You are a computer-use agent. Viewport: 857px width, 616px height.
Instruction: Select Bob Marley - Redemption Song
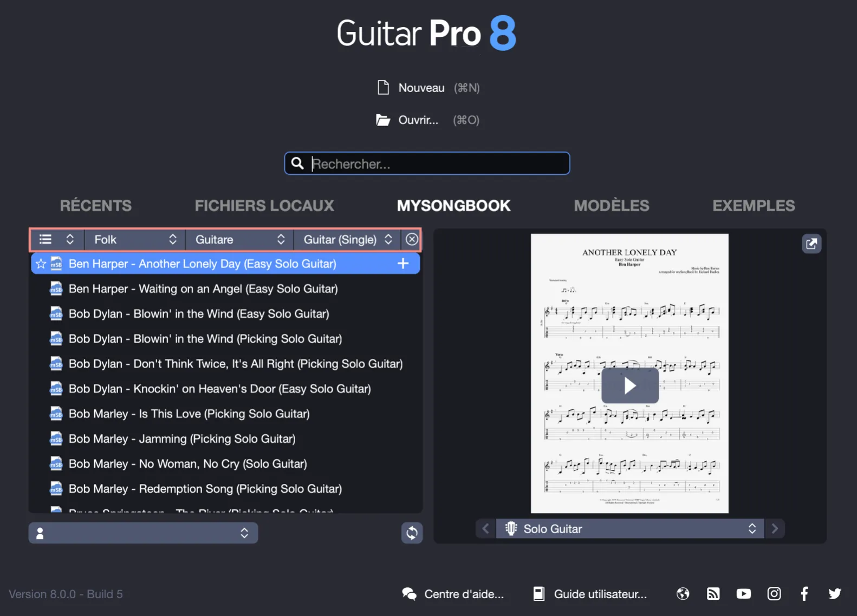205,488
